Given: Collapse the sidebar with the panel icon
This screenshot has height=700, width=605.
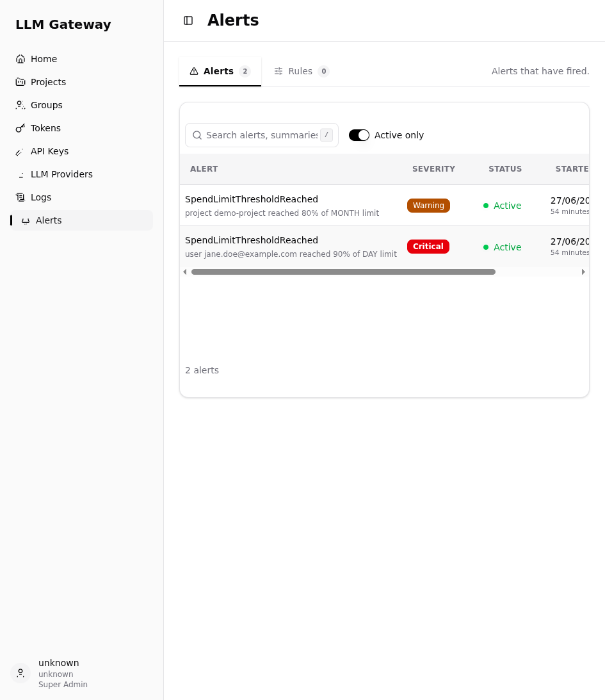Looking at the screenshot, I should coord(188,20).
